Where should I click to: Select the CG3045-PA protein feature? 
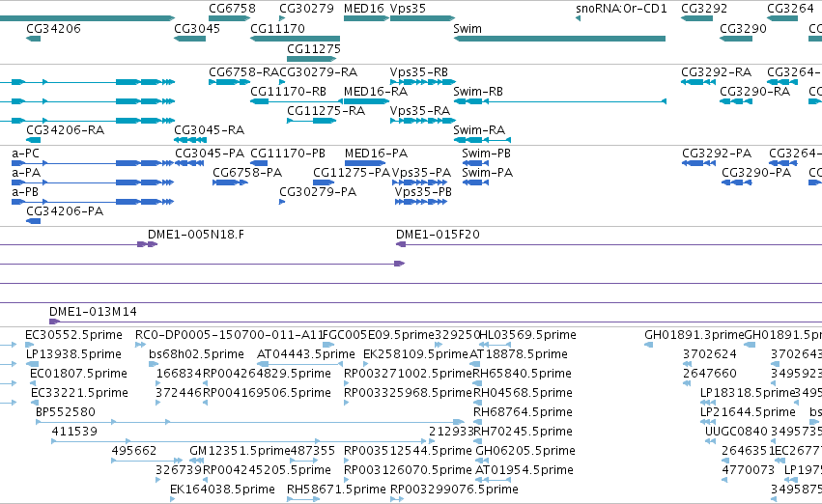coord(189,163)
